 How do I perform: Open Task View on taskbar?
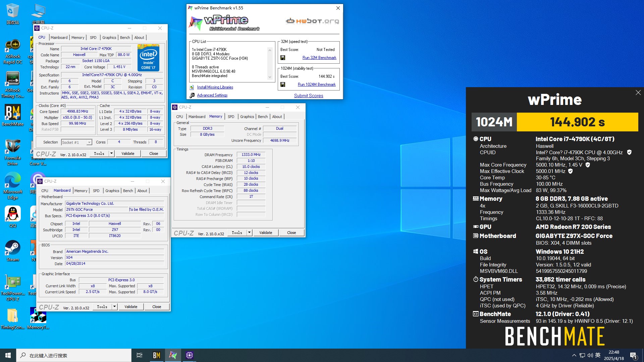(x=140, y=355)
